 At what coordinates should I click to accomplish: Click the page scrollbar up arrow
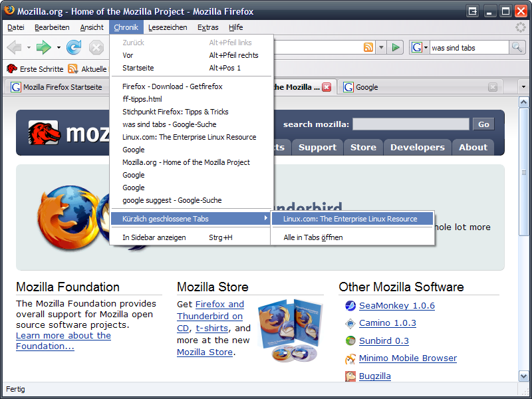click(x=523, y=102)
